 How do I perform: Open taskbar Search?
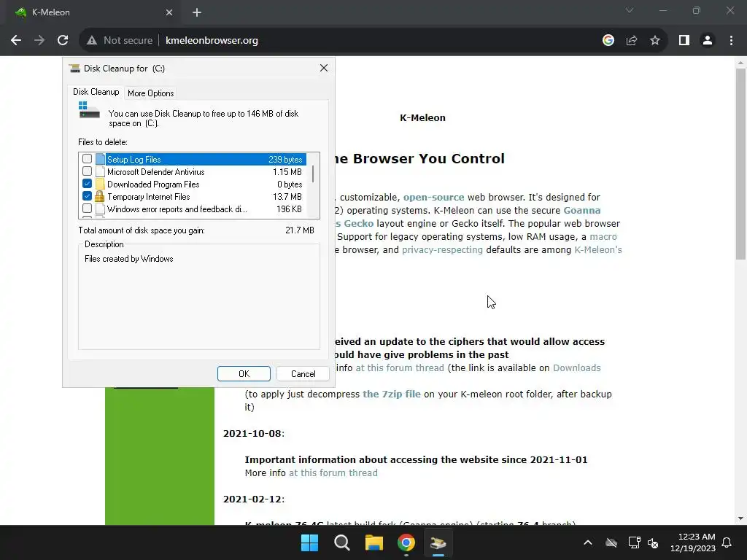pos(341,542)
